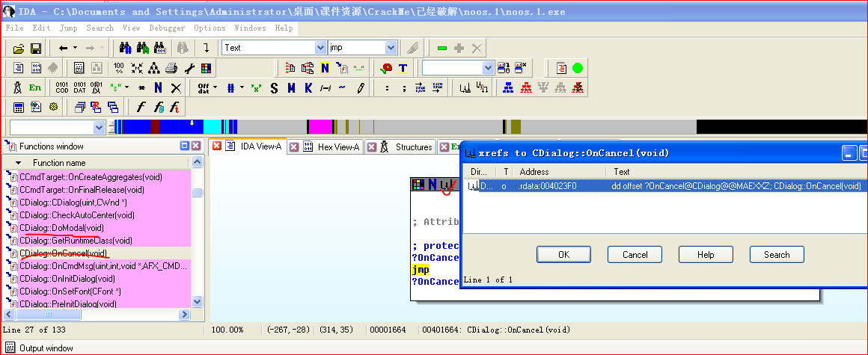This screenshot has height=355, width=868.
Task: Select CDialog::OnInitDialog(void) in Functions window
Action: (x=67, y=279)
